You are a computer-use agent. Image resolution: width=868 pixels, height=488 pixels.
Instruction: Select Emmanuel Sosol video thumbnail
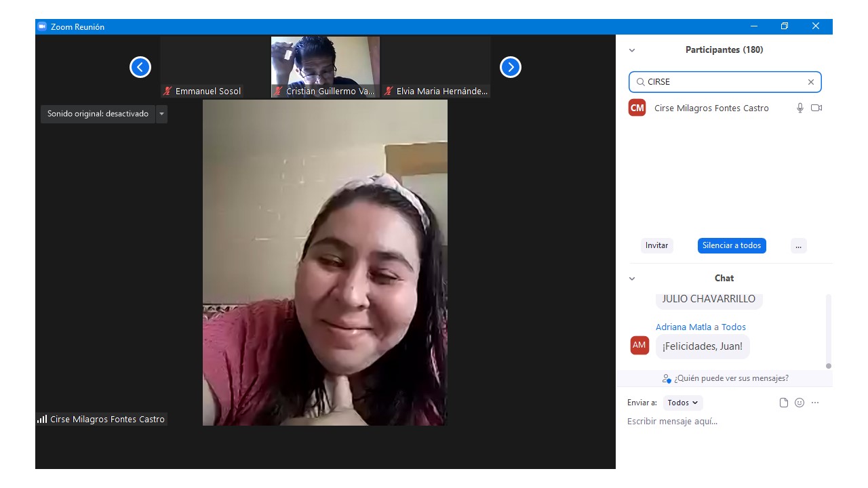pyautogui.click(x=216, y=67)
